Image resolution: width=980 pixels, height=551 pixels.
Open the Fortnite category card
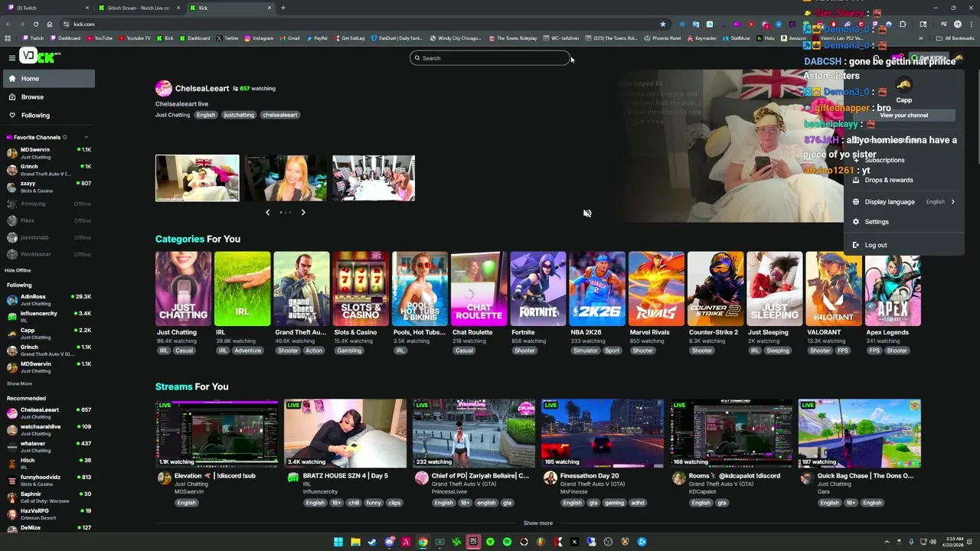(538, 289)
